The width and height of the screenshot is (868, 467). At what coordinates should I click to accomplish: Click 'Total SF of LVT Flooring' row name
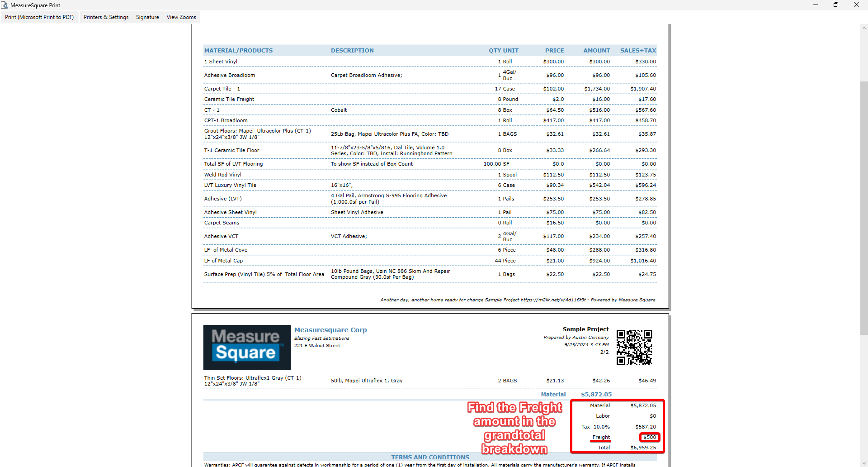233,164
